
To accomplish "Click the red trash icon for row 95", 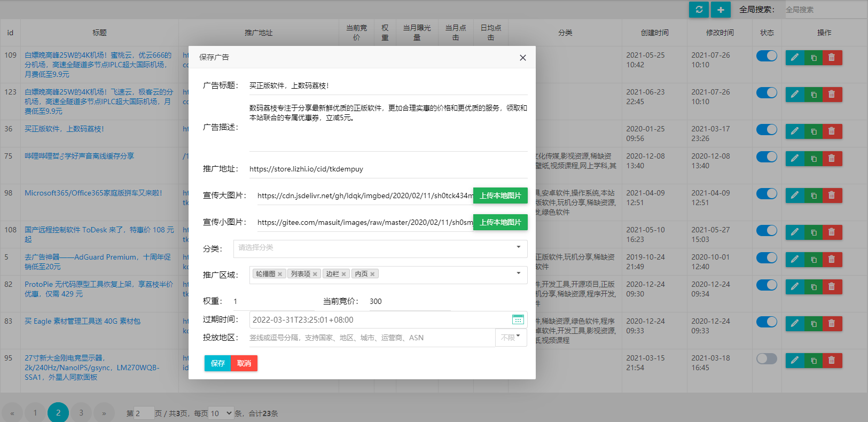I will pos(832,361).
